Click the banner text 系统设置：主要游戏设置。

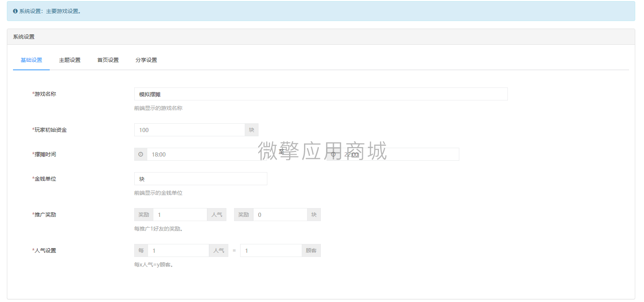50,11
